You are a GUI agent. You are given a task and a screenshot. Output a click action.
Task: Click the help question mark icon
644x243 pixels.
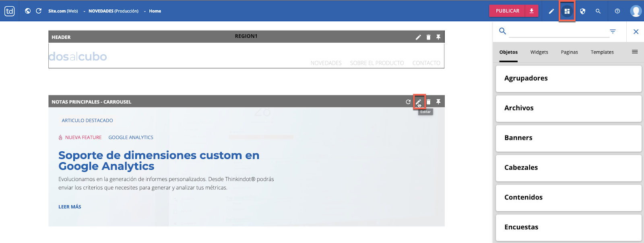point(617,11)
